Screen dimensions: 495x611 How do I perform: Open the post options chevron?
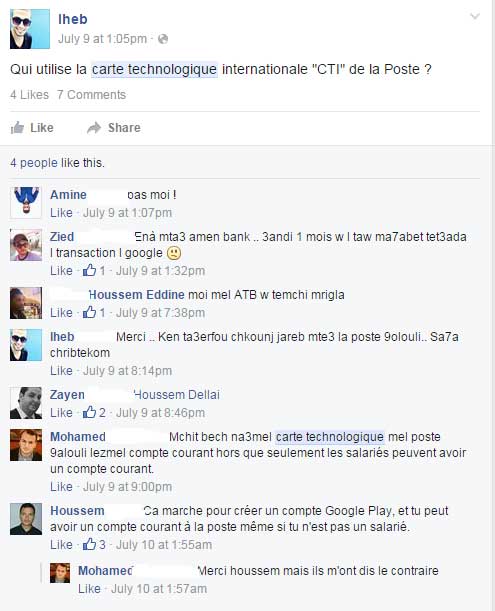475,16
